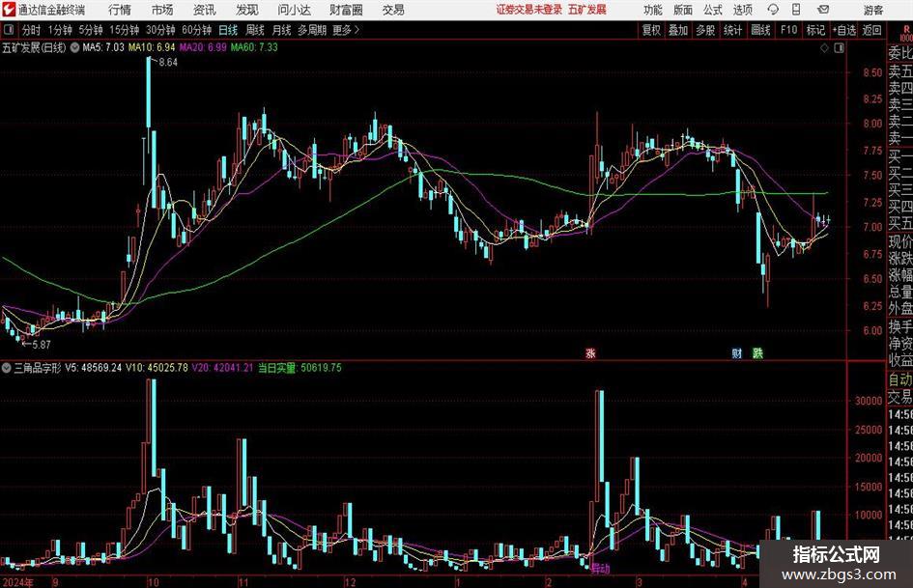Click the MA20: 6.99 indicator value
The image size is (913, 588).
pos(203,47)
